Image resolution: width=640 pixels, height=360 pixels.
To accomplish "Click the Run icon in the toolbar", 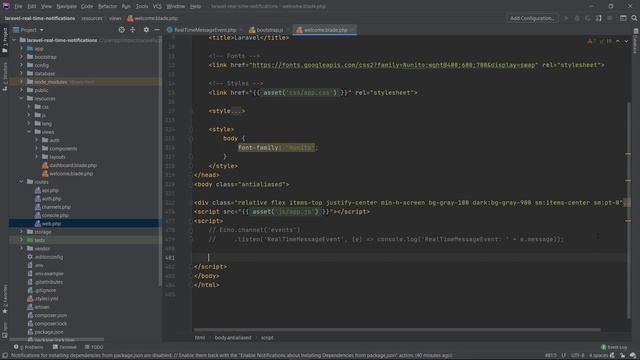I will coord(566,18).
